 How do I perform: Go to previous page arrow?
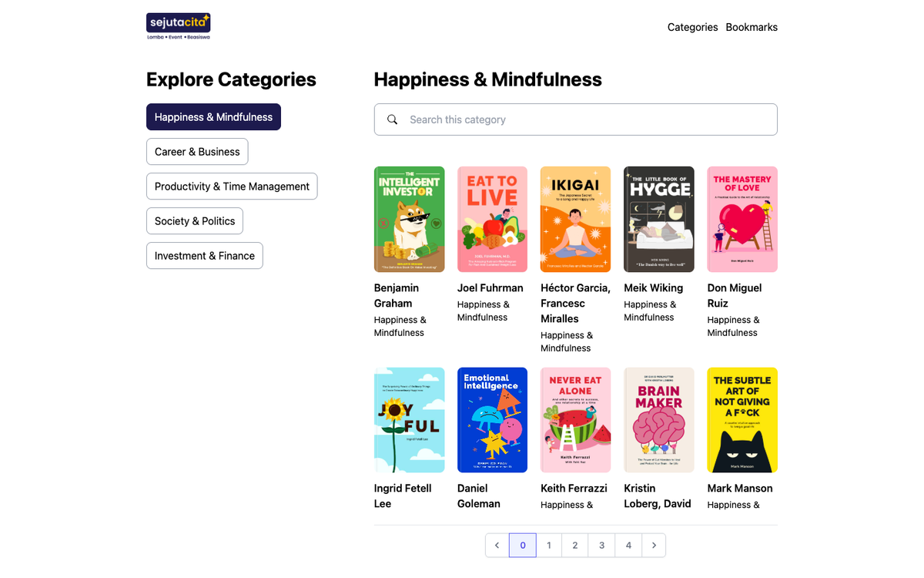pos(497,545)
